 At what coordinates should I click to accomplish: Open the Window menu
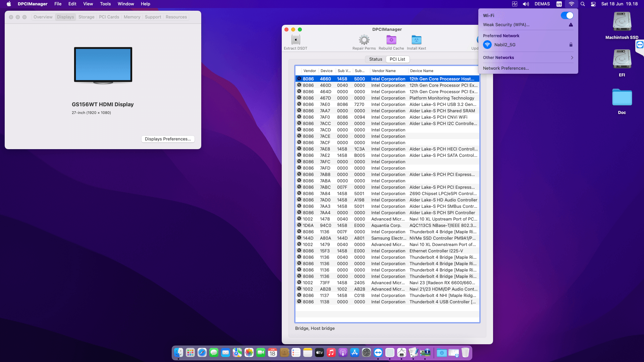(126, 4)
